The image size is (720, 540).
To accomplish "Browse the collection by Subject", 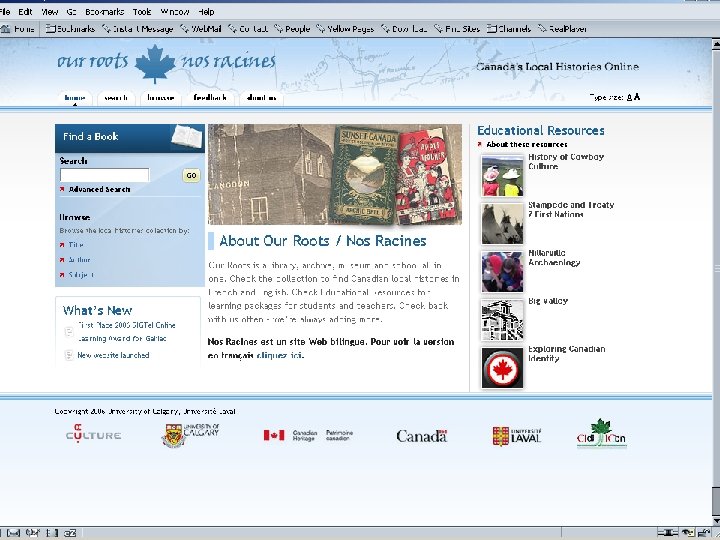I will click(81, 275).
